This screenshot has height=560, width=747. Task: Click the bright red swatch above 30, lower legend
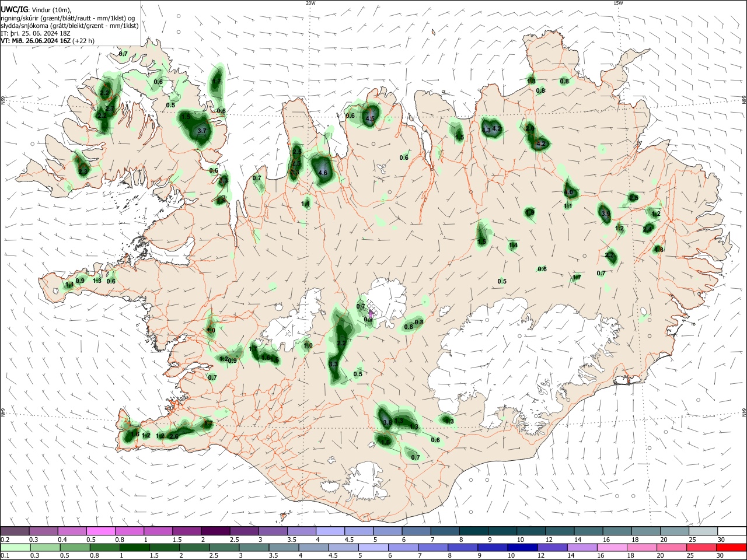[732, 548]
